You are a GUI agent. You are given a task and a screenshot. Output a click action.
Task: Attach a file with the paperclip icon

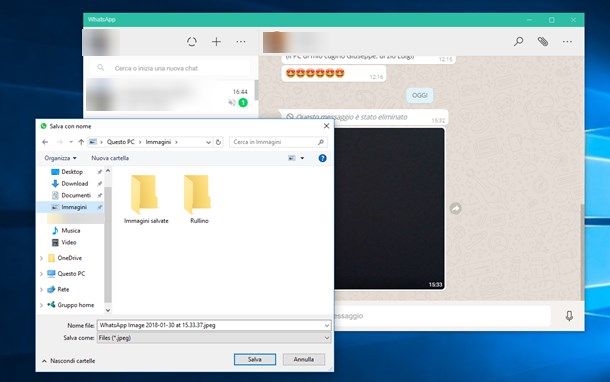point(543,42)
